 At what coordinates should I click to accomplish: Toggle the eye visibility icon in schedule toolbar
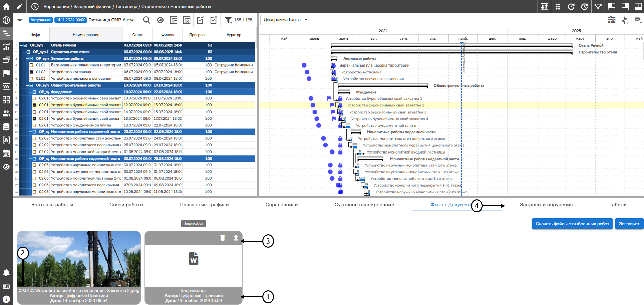(x=160, y=20)
